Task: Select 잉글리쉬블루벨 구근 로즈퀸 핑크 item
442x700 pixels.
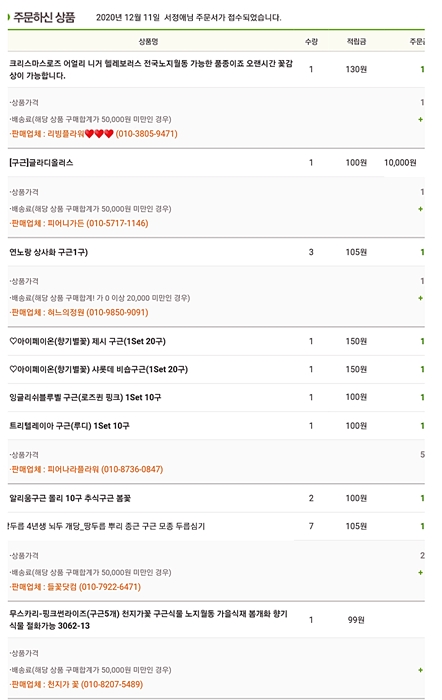Action: point(85,397)
